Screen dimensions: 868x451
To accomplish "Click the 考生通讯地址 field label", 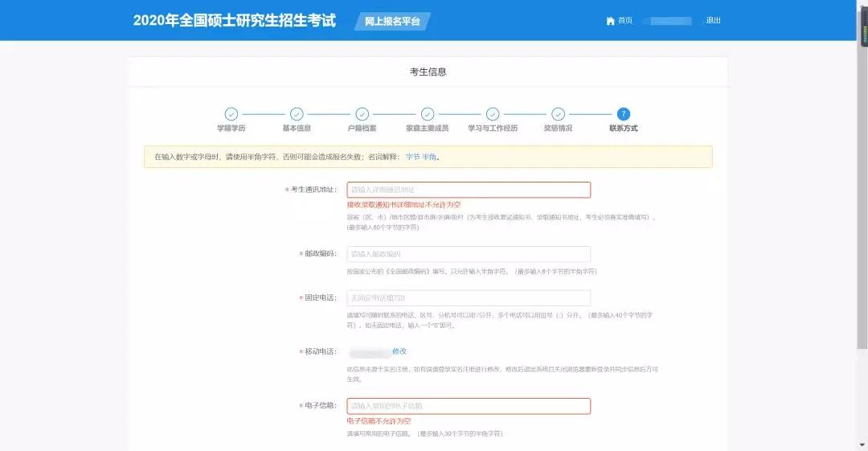I will pos(313,190).
